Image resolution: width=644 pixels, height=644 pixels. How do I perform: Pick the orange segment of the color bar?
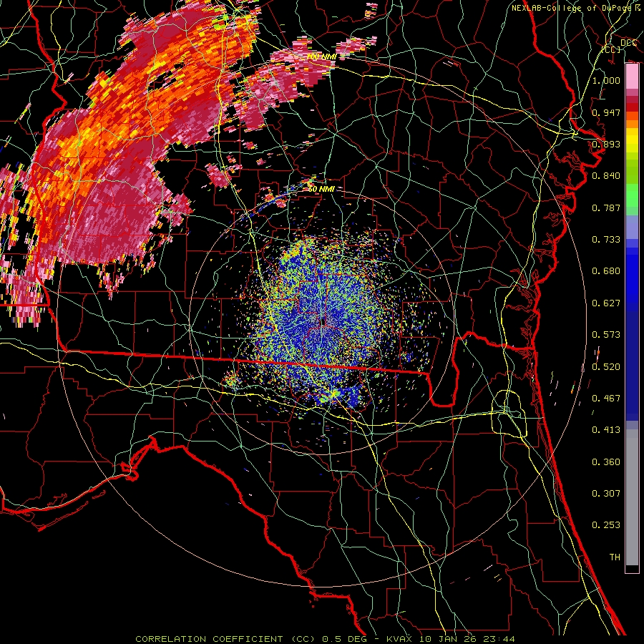(632, 120)
